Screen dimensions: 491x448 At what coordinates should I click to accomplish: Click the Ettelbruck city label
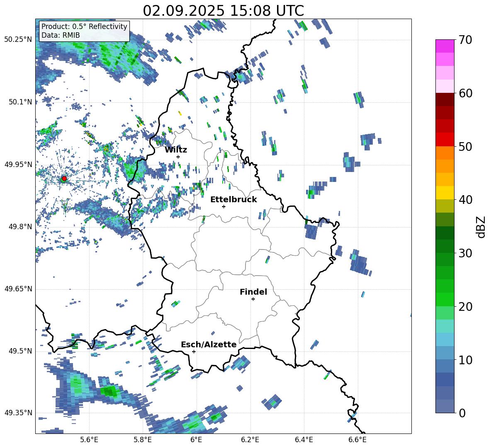233,200
